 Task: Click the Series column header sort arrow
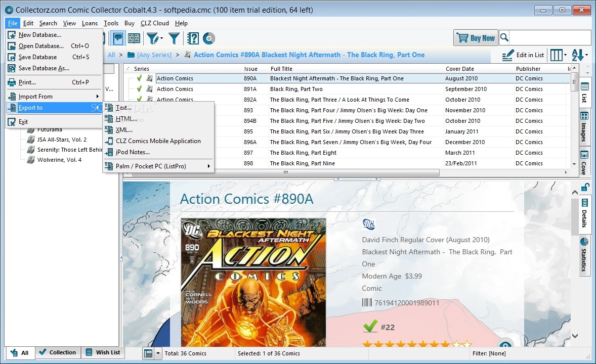(127, 68)
